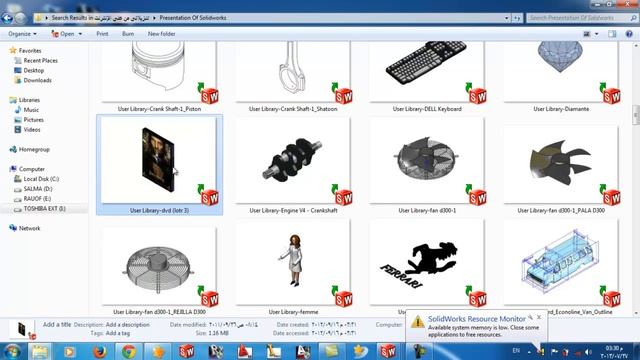Open Windows Media Player from taskbar
This screenshot has height=360, width=640.
[x=69, y=351]
